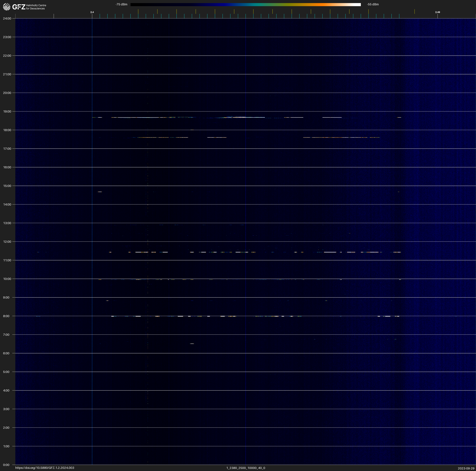Screen dimensions: 476x471
Task: Click the GFZ striped globe logo icon
Action: pos(7,7)
